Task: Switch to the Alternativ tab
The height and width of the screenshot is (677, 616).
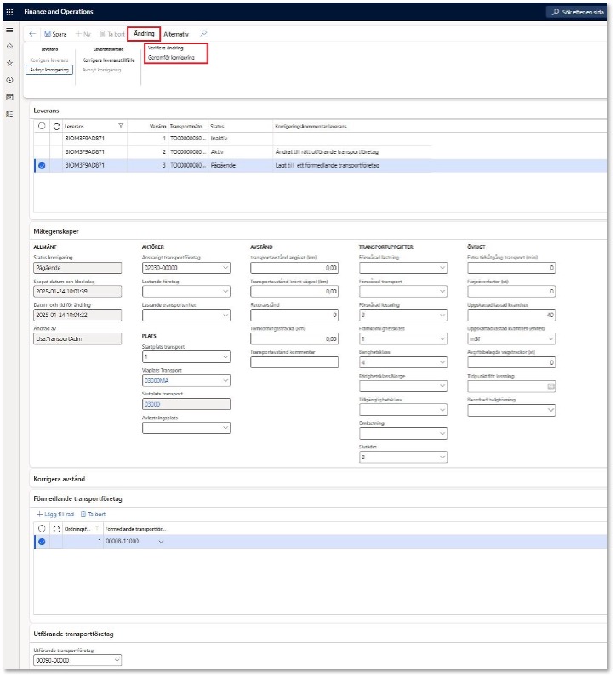Action: [x=177, y=34]
